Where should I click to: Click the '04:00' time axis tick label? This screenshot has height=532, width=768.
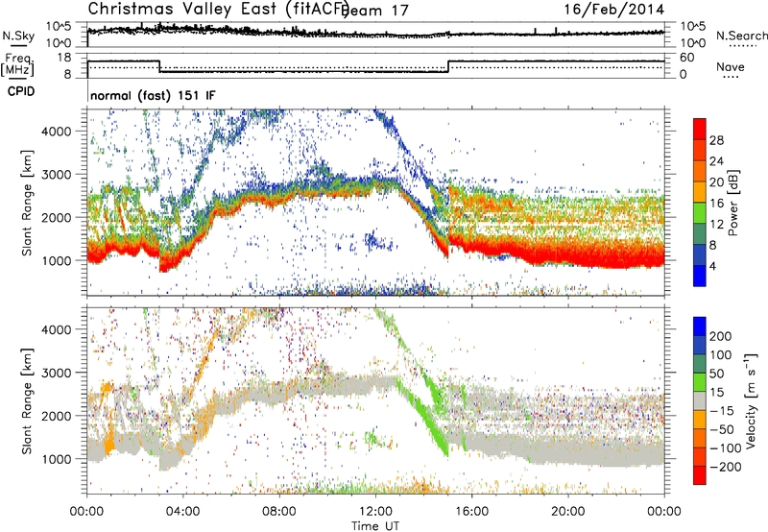point(182,512)
